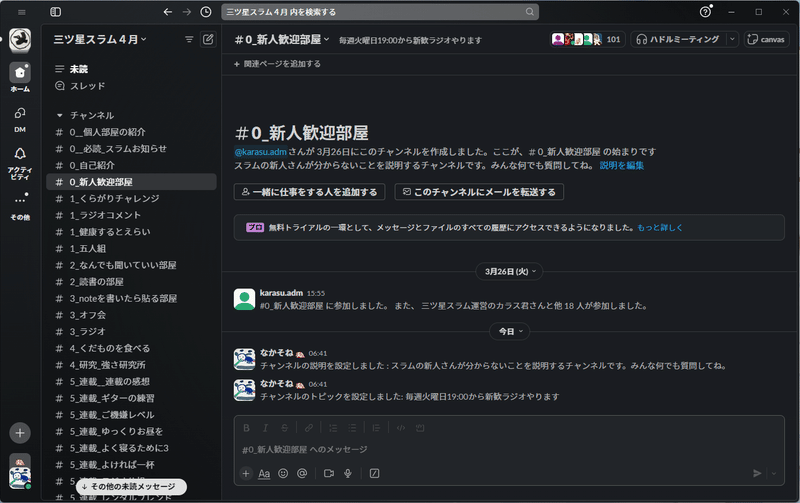
Task: Click the もっと詳しく link
Action: tap(660, 228)
